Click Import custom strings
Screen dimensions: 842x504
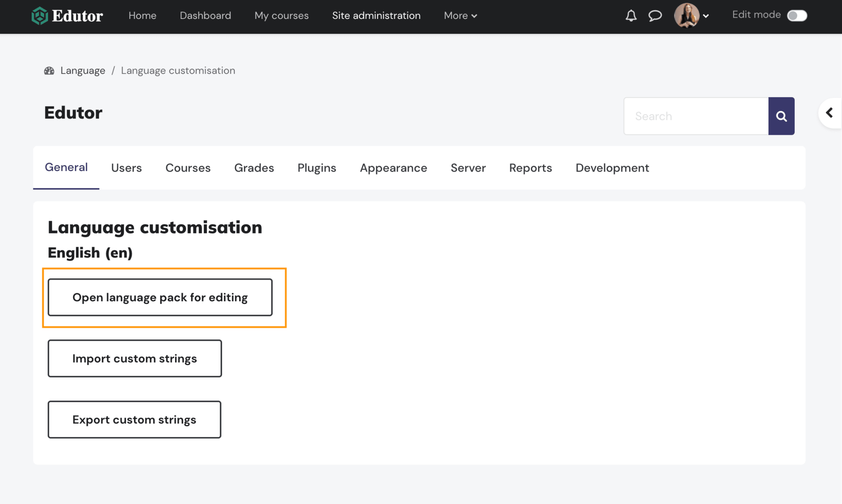[x=134, y=358]
